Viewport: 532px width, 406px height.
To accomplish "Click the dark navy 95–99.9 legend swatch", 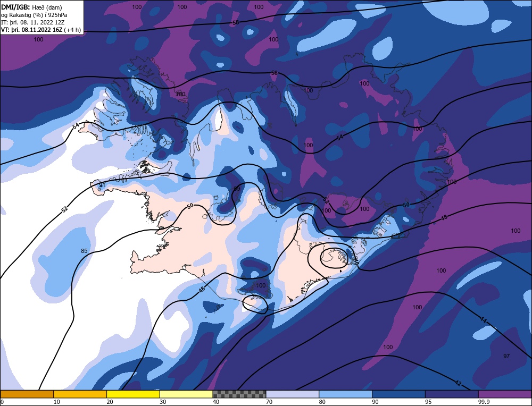I will (452, 394).
